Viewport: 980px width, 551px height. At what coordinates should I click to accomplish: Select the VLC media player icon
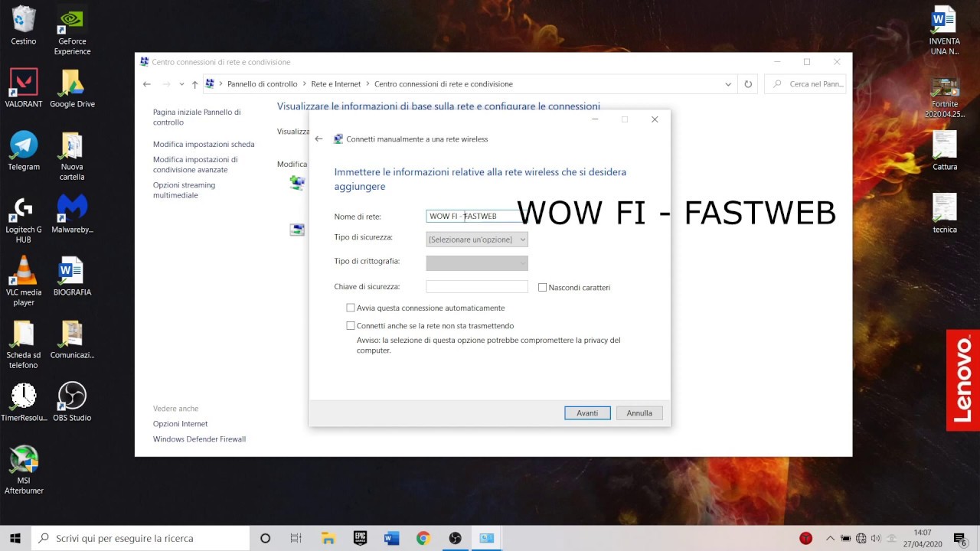[23, 282]
